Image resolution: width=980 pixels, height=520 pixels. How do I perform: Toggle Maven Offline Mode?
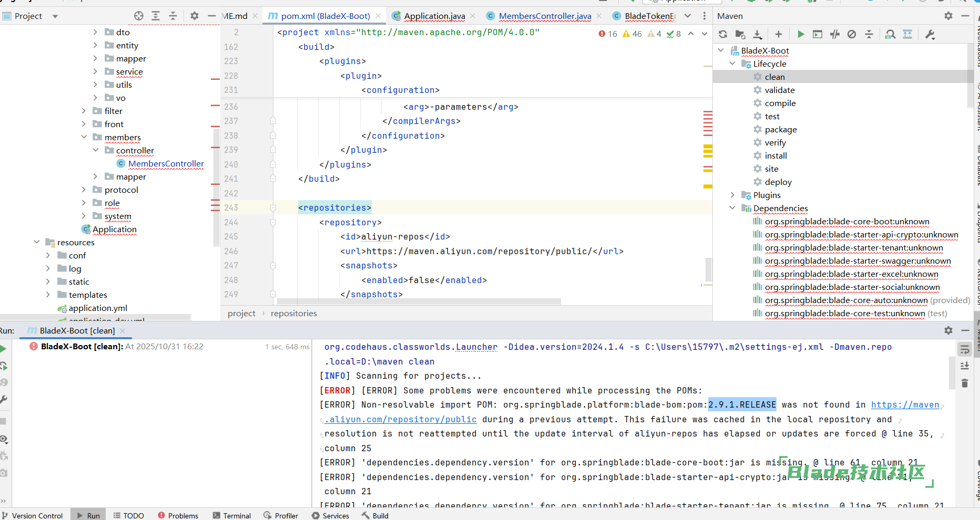pos(835,34)
